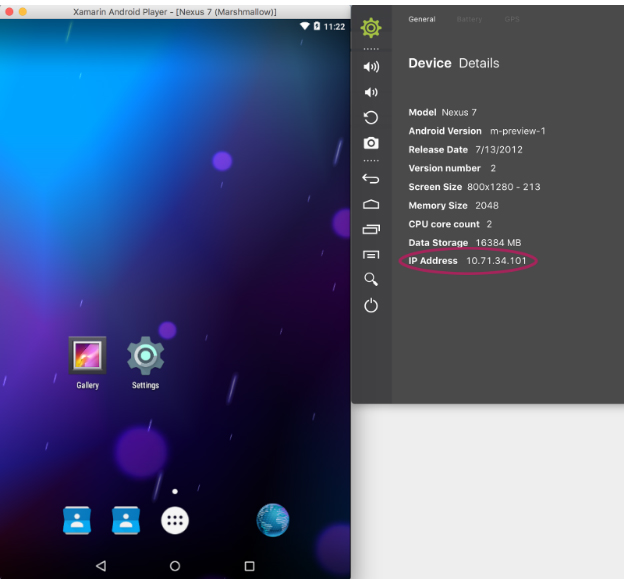Click the window title Xamarin Android Player
624x579 pixels.
[x=175, y=12]
